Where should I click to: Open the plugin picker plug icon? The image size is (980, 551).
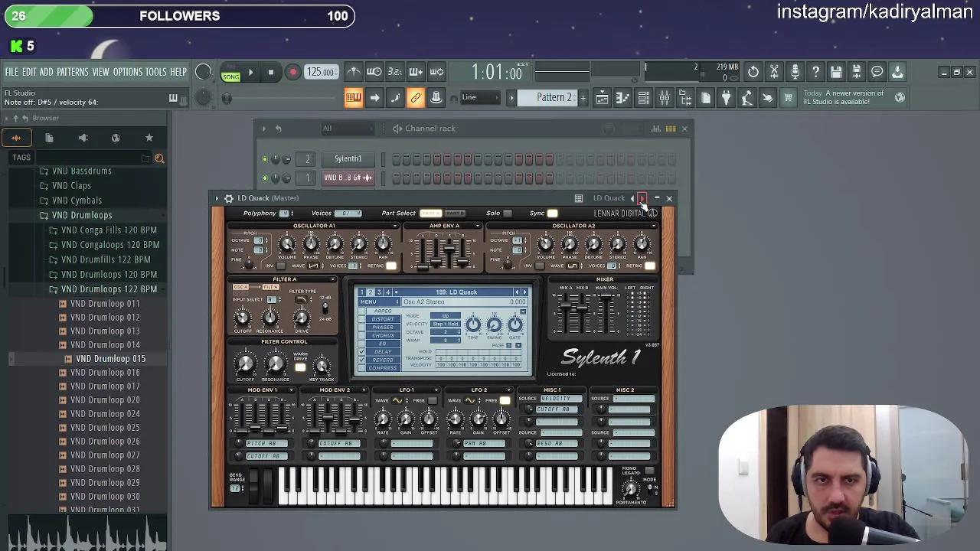(x=726, y=97)
